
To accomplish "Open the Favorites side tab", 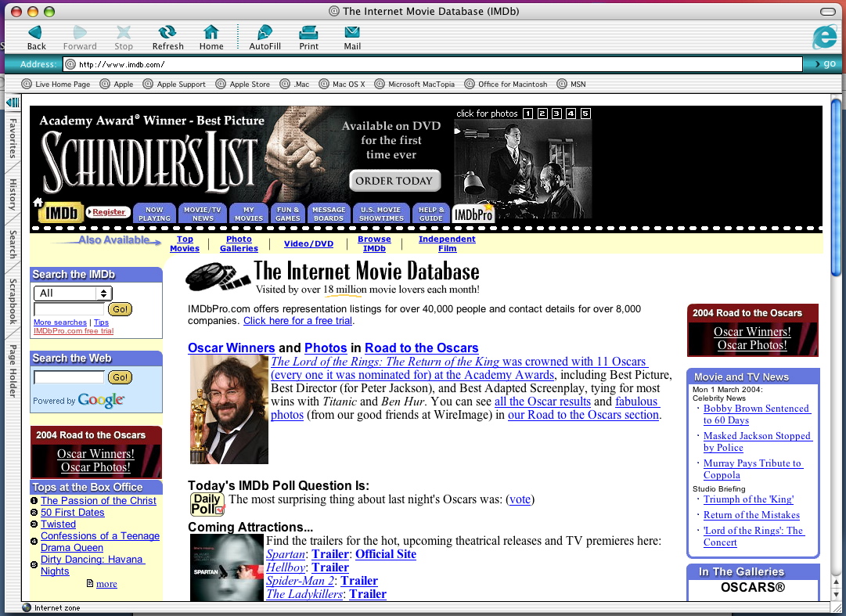I will pyautogui.click(x=13, y=138).
